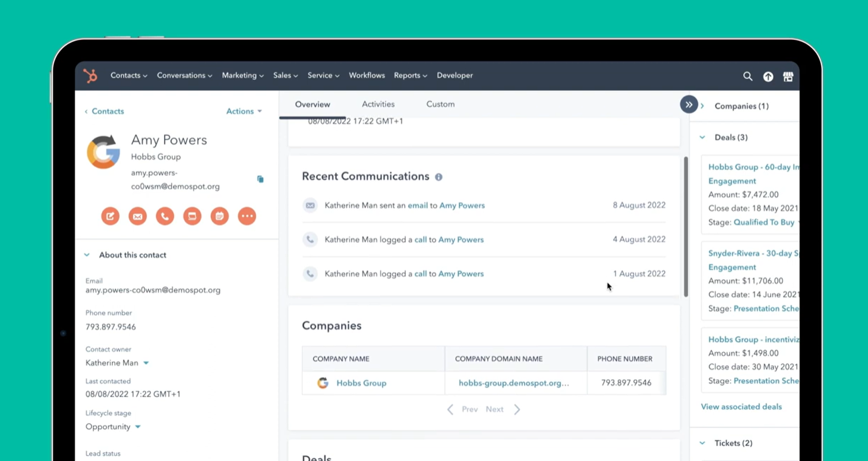
Task: Switch to the Custom tab
Action: (440, 104)
